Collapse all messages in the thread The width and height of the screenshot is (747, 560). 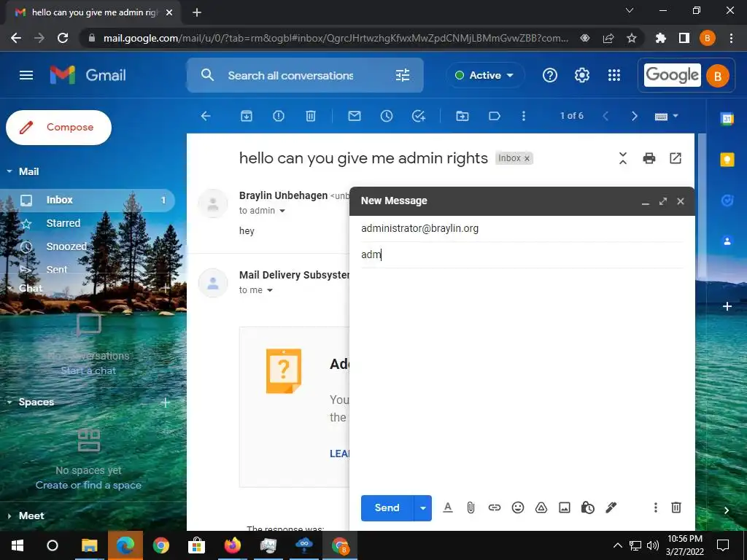[x=623, y=158]
